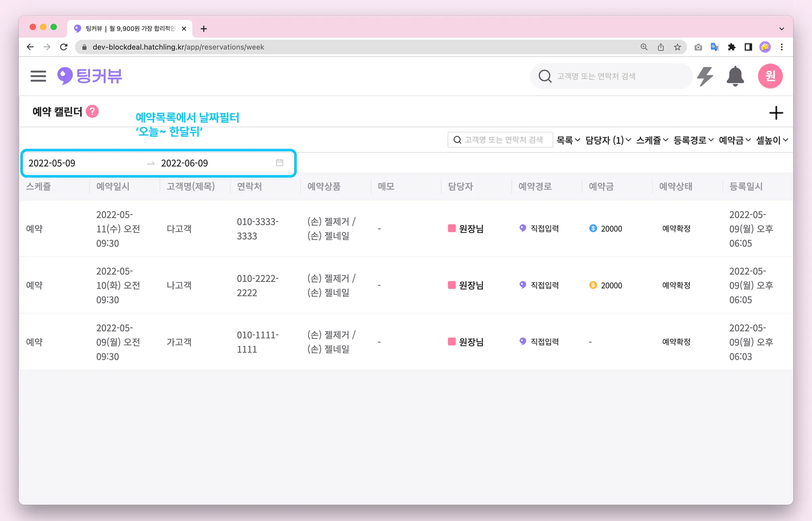Click the pink 원장님 color swatch in first row
The image size is (812, 521).
tap(452, 228)
